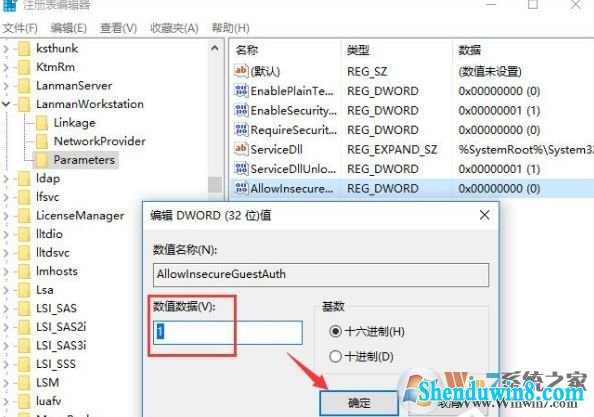Click the ServiceDll string value icon

tap(242, 149)
